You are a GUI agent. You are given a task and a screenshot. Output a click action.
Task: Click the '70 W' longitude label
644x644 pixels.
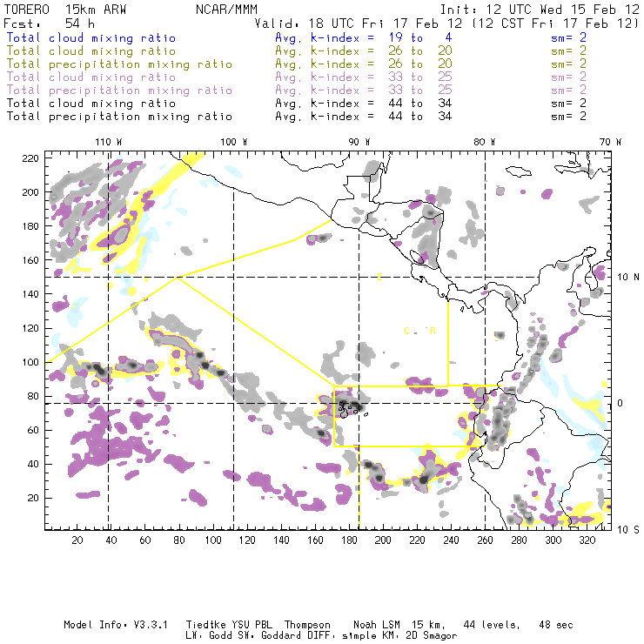click(610, 142)
